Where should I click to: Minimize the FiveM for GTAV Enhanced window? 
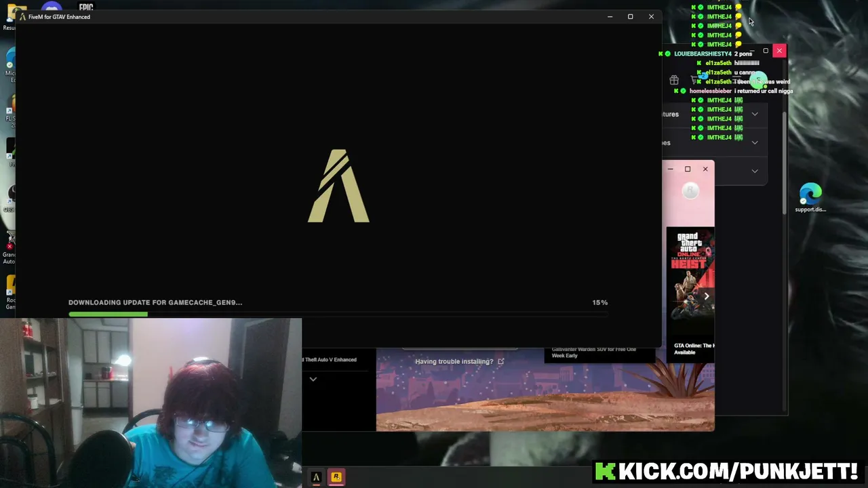tap(610, 16)
